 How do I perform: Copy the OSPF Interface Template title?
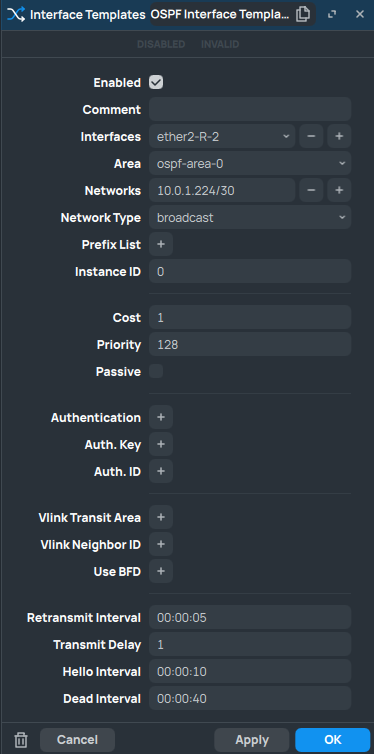coord(303,14)
